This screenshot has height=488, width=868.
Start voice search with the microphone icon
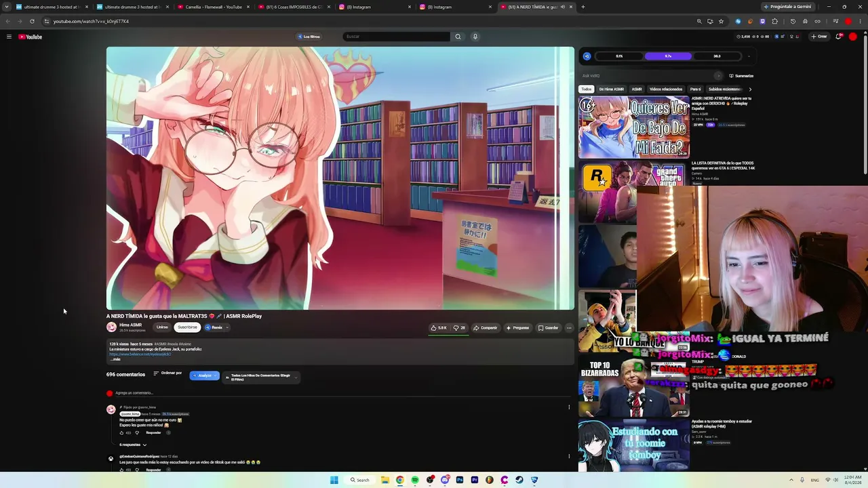[x=475, y=37]
